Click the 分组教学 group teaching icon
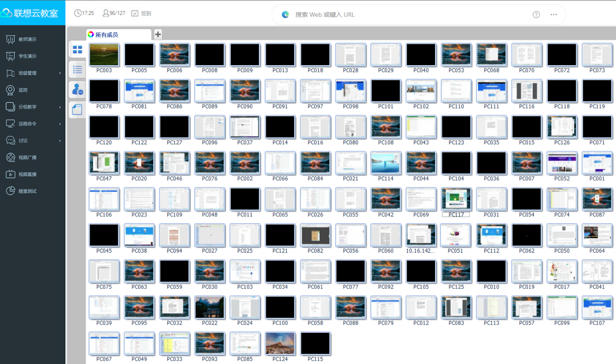Screen dimensions: 616x364 10,107
